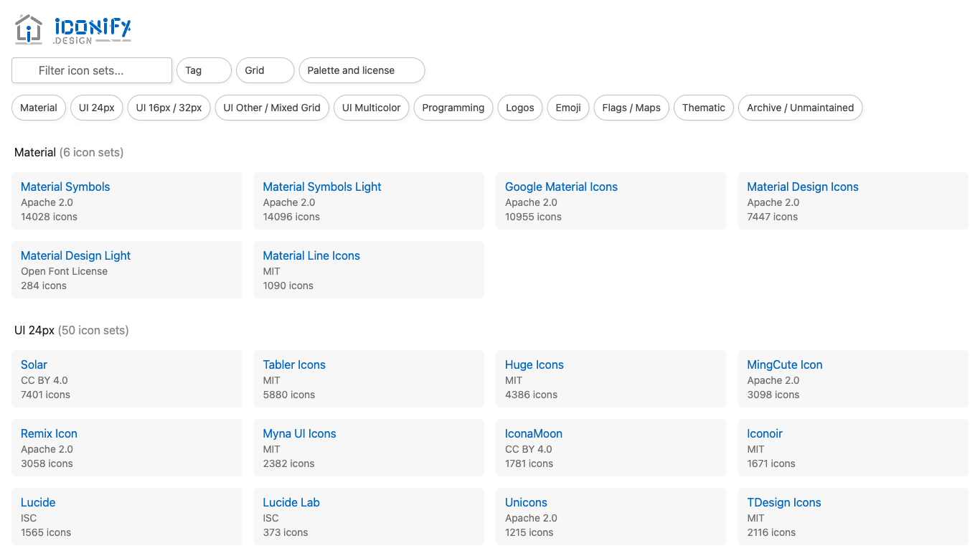
Task: Click the '3098 icons' count text
Action: [x=773, y=395]
